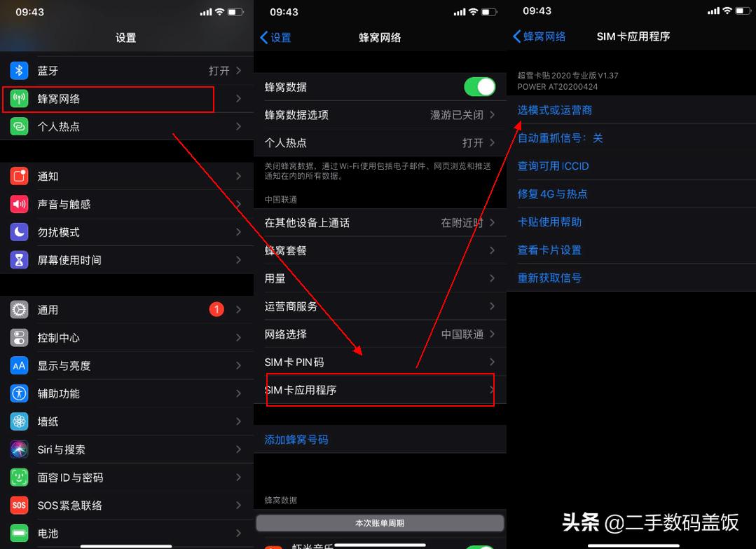Screen dimensions: 756x549
Task: Tap the 本次账单周期 bar
Action: coord(379,522)
